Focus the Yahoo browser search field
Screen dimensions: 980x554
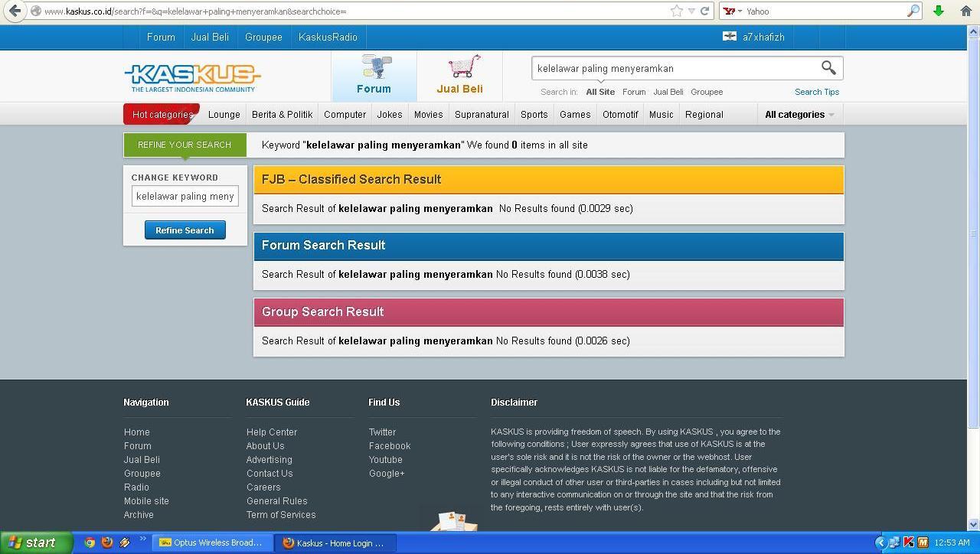coord(824,11)
